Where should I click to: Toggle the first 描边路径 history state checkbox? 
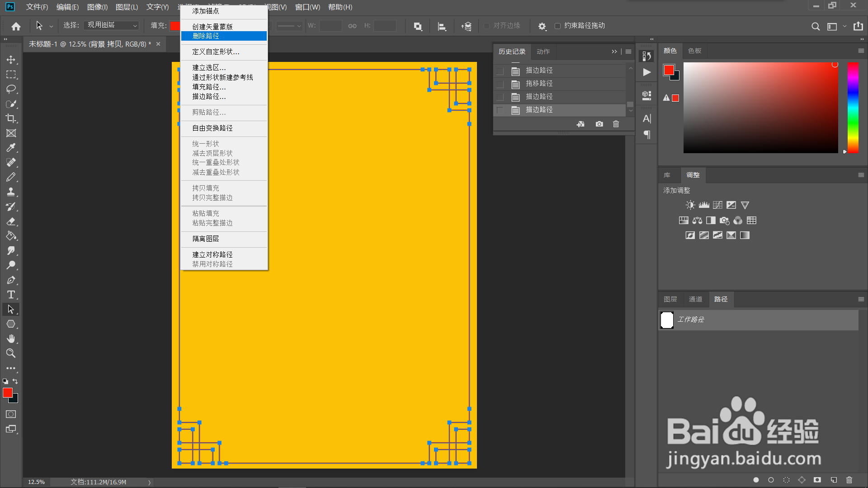click(500, 71)
